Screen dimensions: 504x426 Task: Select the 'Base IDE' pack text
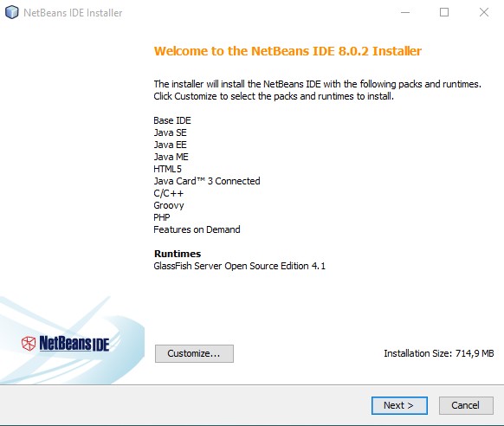[x=172, y=120]
